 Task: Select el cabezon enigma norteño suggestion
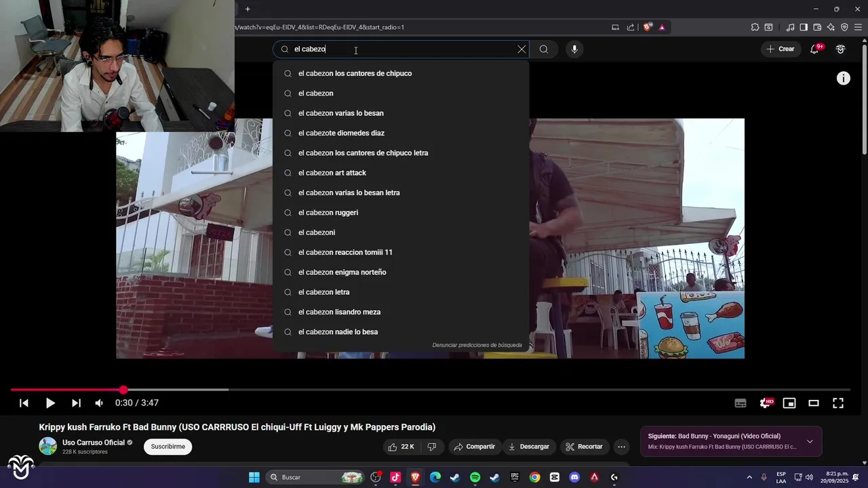click(x=401, y=272)
